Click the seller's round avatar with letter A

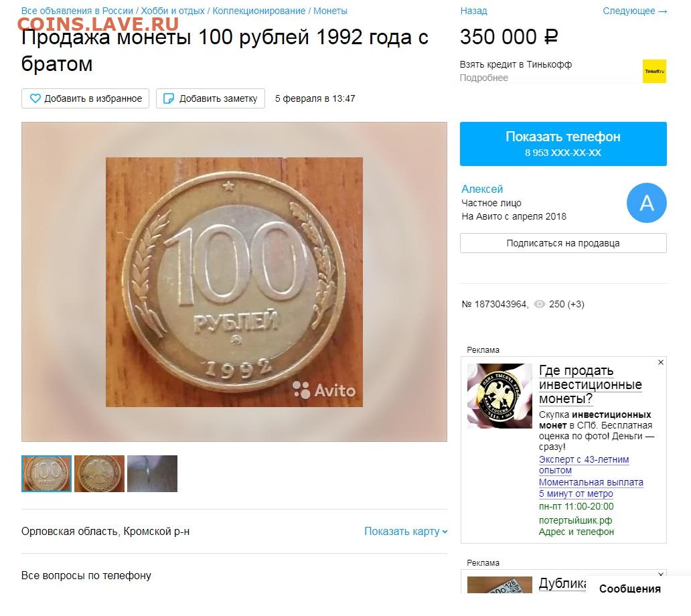[647, 203]
